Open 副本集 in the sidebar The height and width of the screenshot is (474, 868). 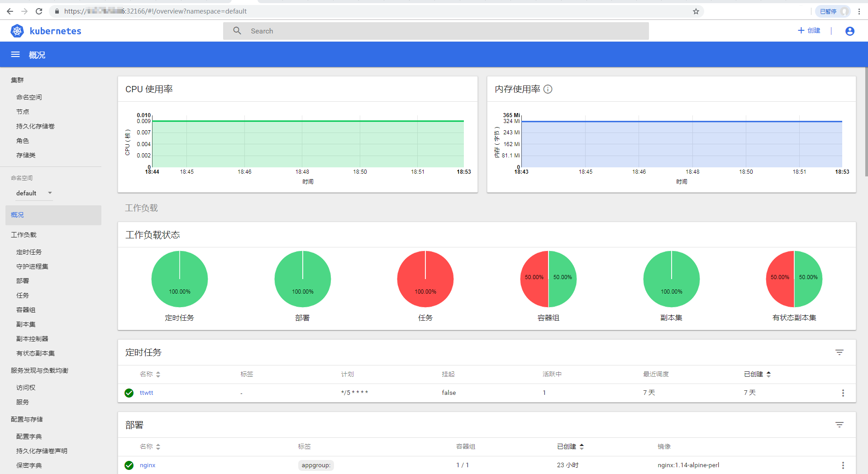pyautogui.click(x=26, y=324)
